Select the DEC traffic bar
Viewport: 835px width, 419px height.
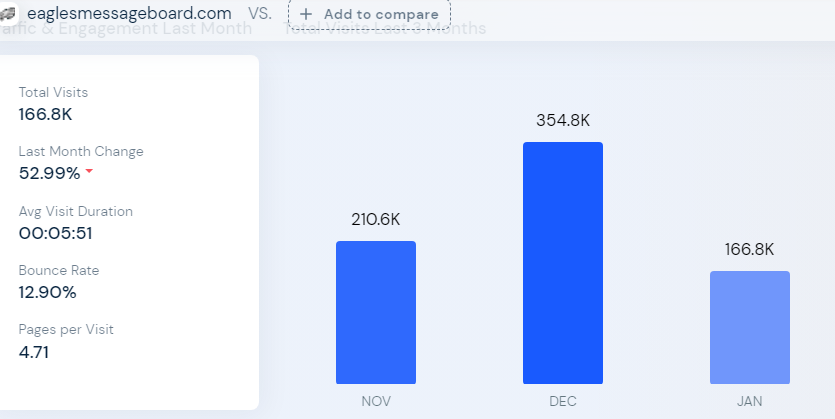click(563, 263)
